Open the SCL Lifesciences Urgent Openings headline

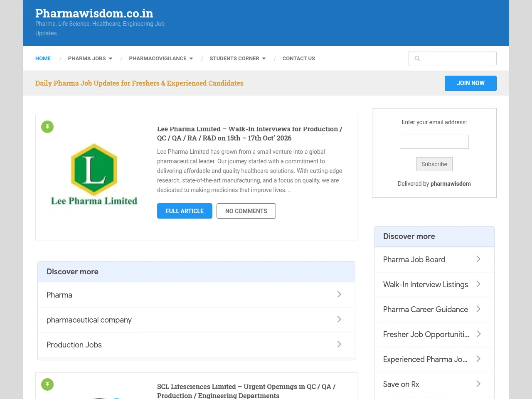[246, 391]
